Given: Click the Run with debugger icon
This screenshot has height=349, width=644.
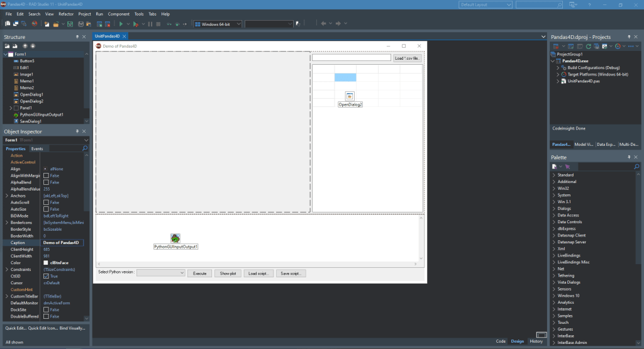Looking at the screenshot, I should tap(136, 24).
